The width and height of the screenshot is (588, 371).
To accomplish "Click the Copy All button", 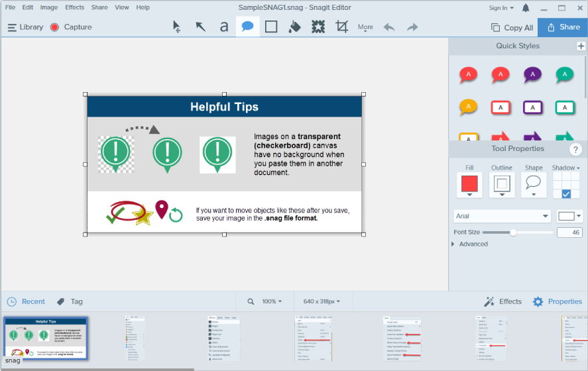I will pos(512,27).
